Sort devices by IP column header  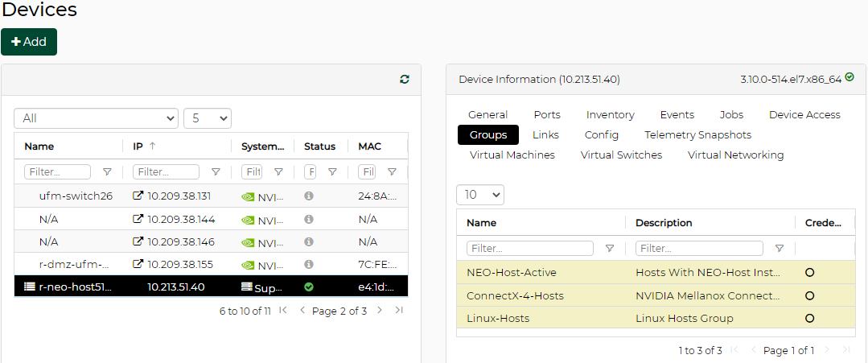(138, 146)
